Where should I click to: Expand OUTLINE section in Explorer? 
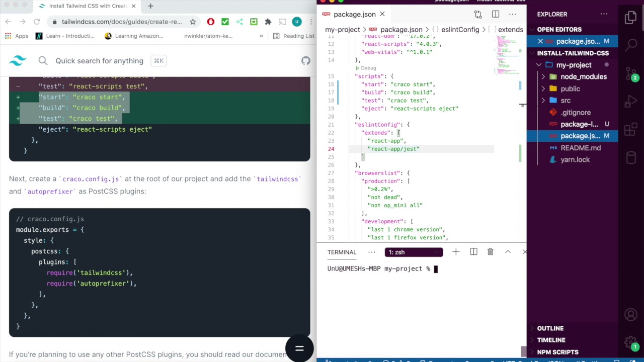coord(550,328)
